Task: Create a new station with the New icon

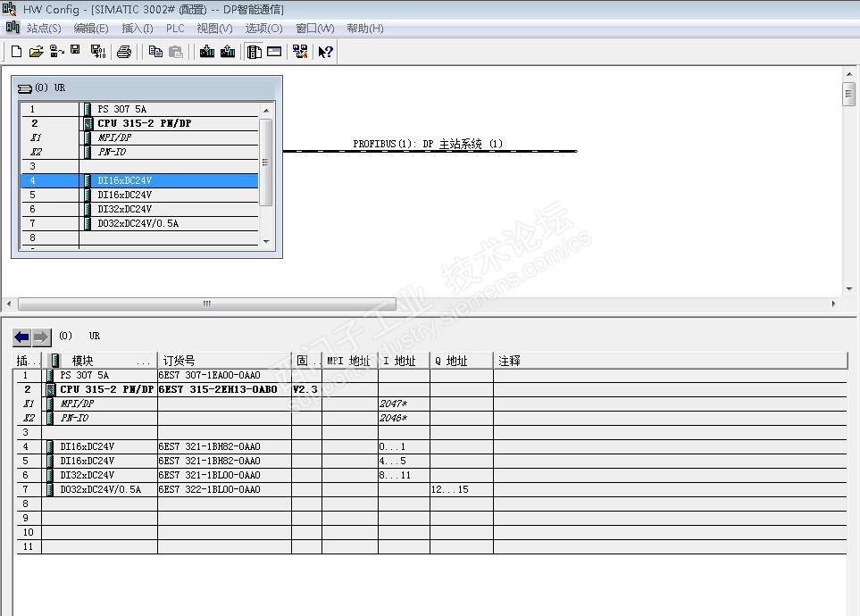Action: pyautogui.click(x=16, y=52)
